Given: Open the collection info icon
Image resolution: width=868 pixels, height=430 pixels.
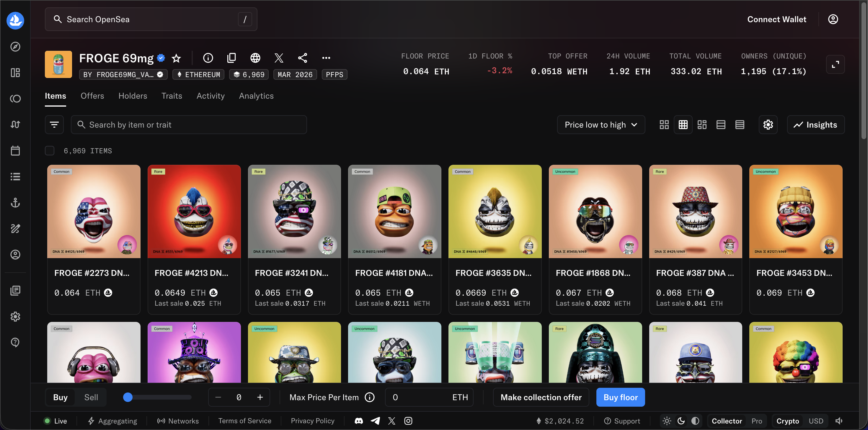Looking at the screenshot, I should click(x=208, y=58).
